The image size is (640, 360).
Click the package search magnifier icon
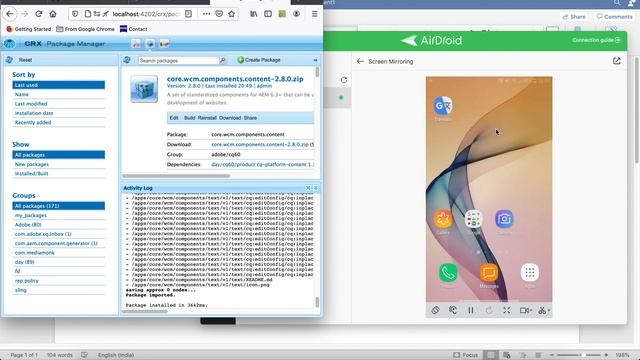tap(223, 60)
